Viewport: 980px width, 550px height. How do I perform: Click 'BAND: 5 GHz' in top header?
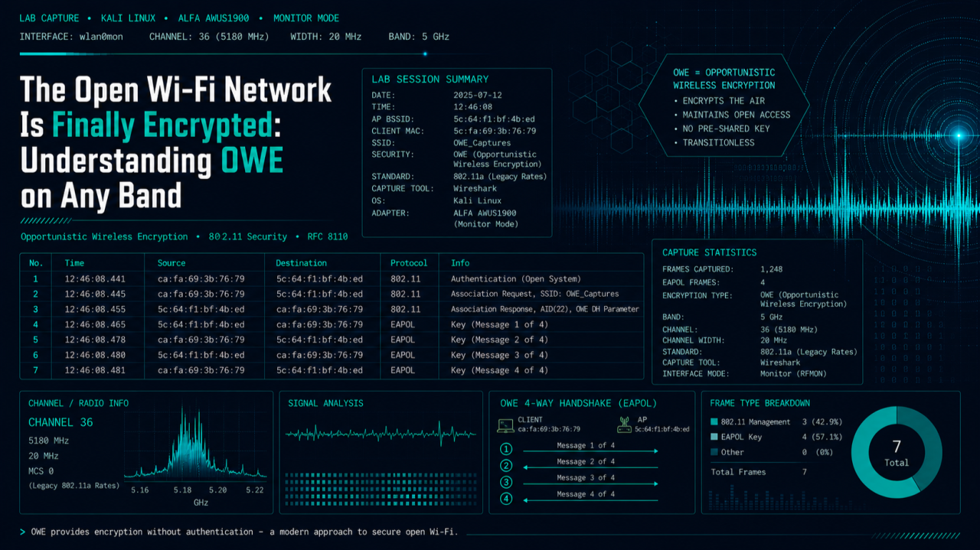(x=420, y=37)
